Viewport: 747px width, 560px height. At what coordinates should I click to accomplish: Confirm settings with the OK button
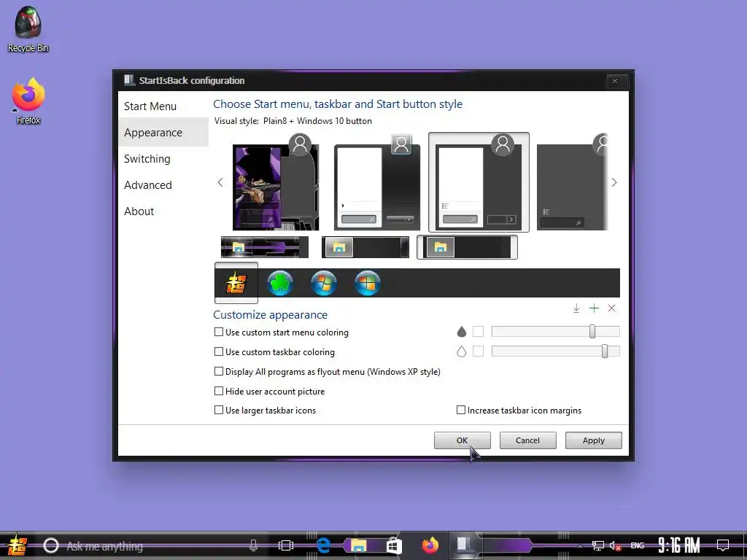[x=462, y=440]
